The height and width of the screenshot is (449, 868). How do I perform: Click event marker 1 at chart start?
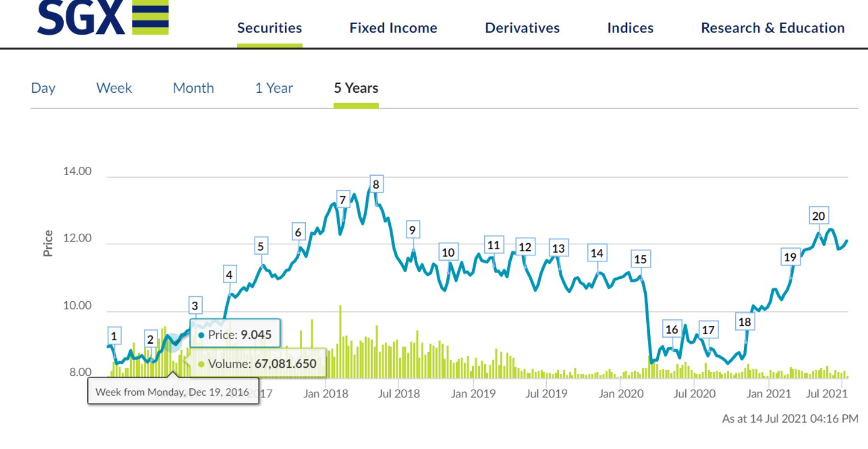(114, 336)
